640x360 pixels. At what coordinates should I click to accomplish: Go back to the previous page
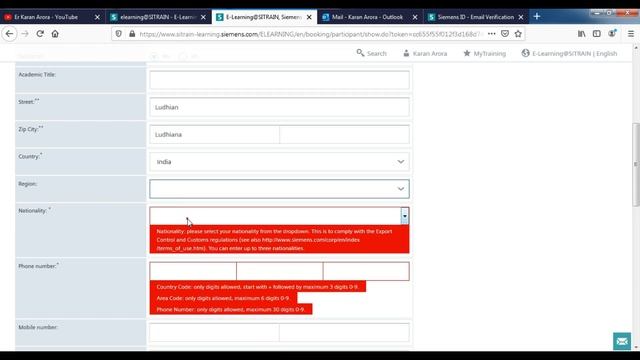[x=9, y=34]
